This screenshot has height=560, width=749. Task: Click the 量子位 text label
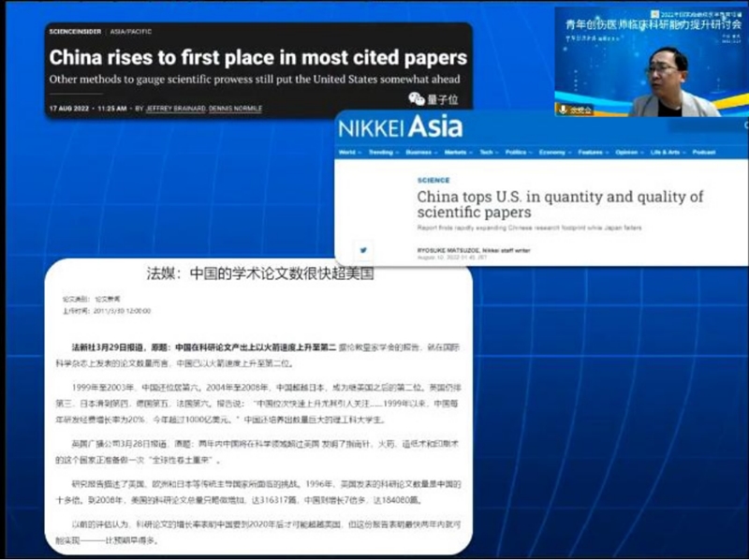[442, 99]
